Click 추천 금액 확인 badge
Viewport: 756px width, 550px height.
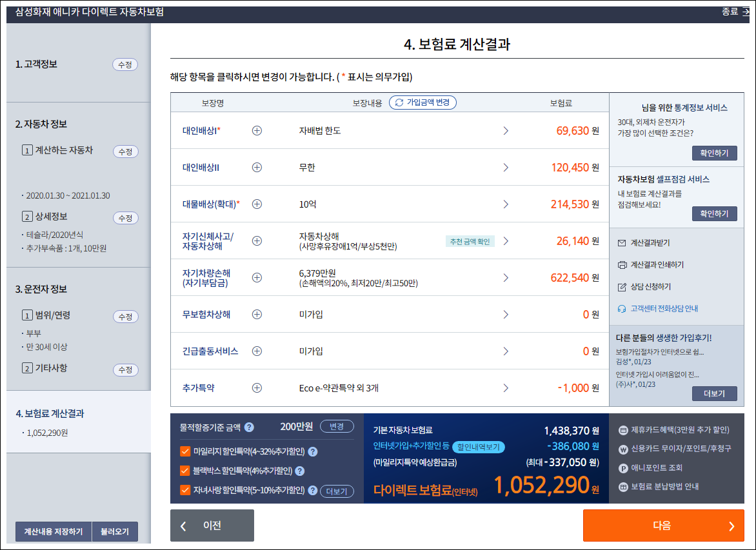pos(470,241)
